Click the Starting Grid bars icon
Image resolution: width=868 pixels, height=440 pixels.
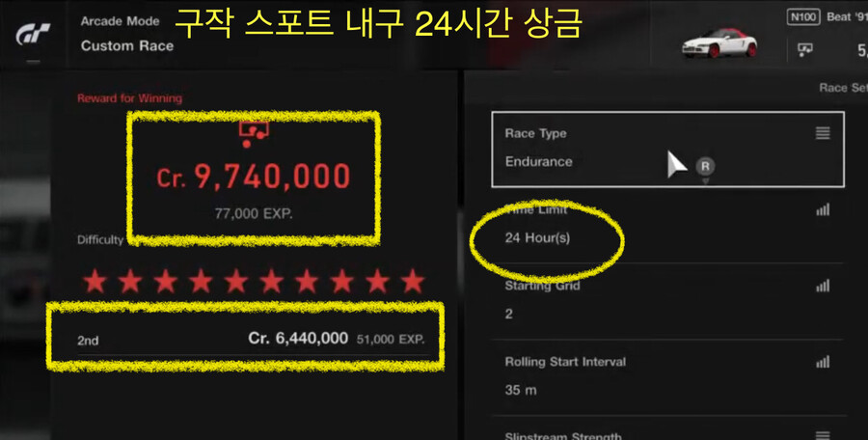click(x=823, y=286)
